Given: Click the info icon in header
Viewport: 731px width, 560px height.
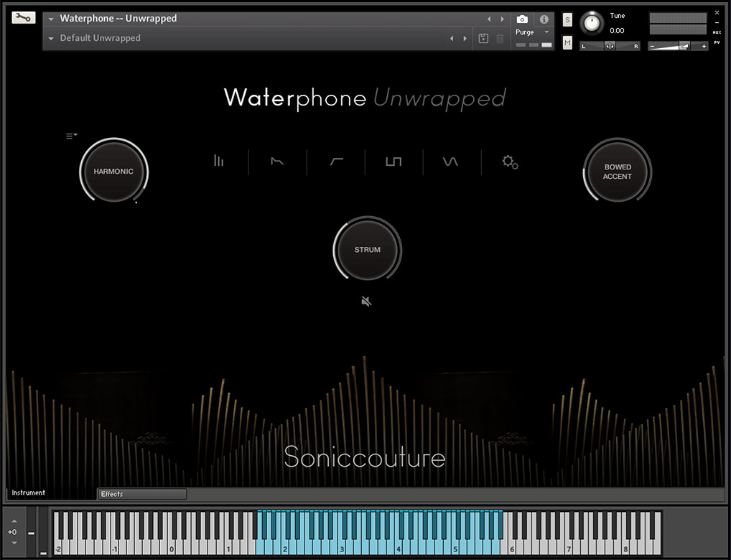Looking at the screenshot, I should click(x=544, y=19).
